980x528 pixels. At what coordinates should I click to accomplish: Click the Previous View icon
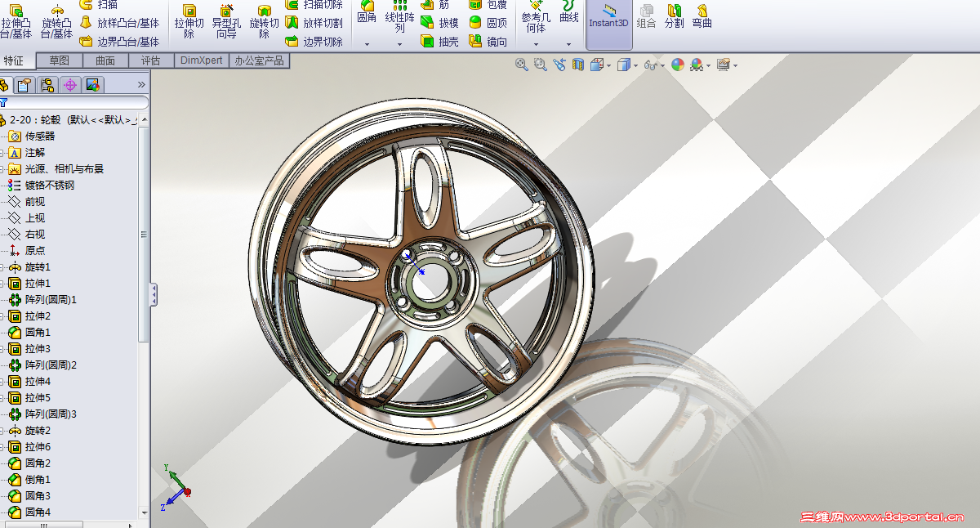click(x=559, y=65)
